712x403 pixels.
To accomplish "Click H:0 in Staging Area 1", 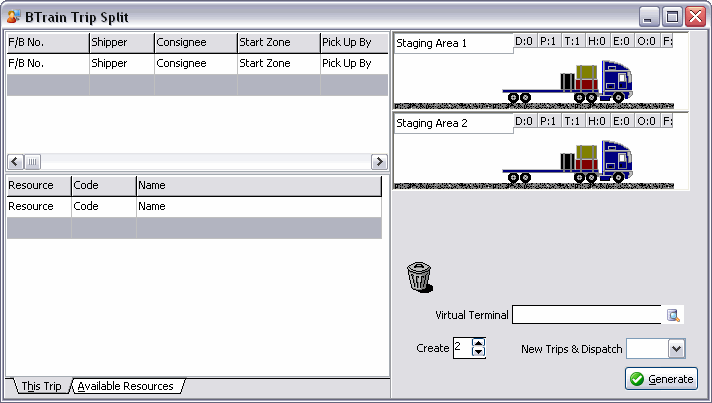I will (597, 41).
